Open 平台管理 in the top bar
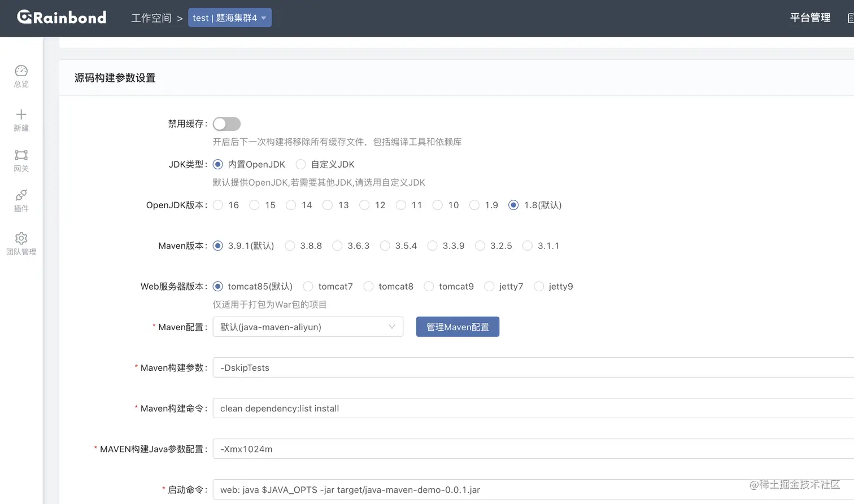 click(x=810, y=17)
